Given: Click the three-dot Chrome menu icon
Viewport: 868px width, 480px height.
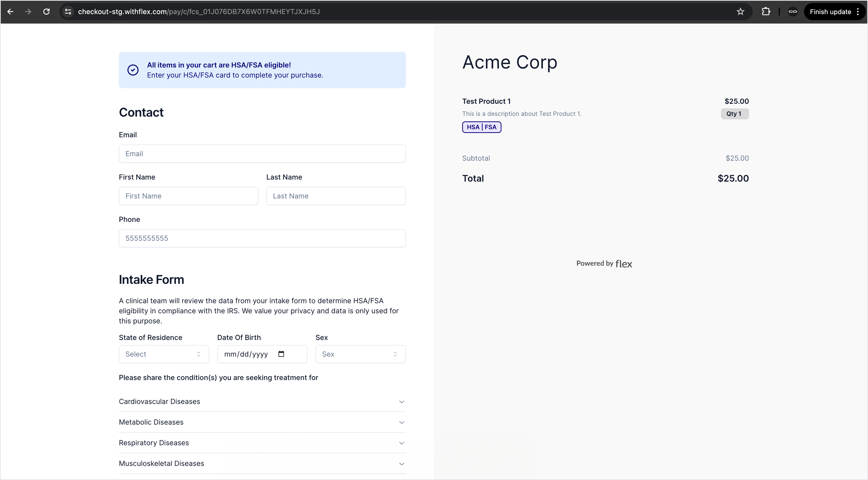Looking at the screenshot, I should 858,12.
